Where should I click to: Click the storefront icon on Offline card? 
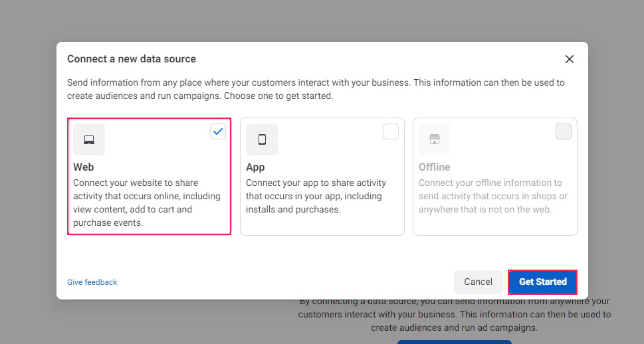435,139
